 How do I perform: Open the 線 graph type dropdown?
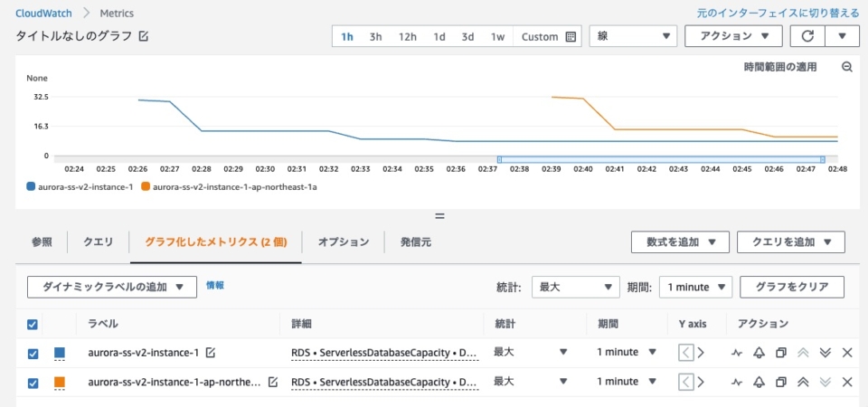click(x=633, y=36)
